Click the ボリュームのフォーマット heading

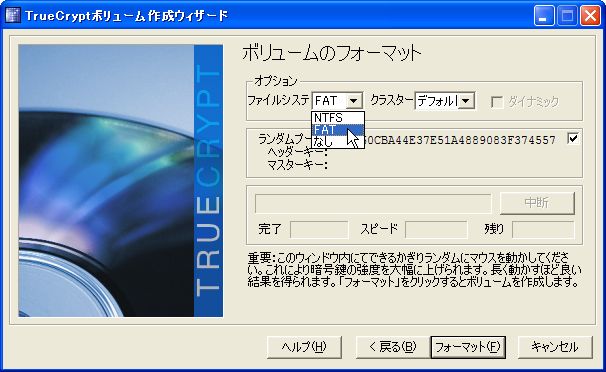[331, 53]
